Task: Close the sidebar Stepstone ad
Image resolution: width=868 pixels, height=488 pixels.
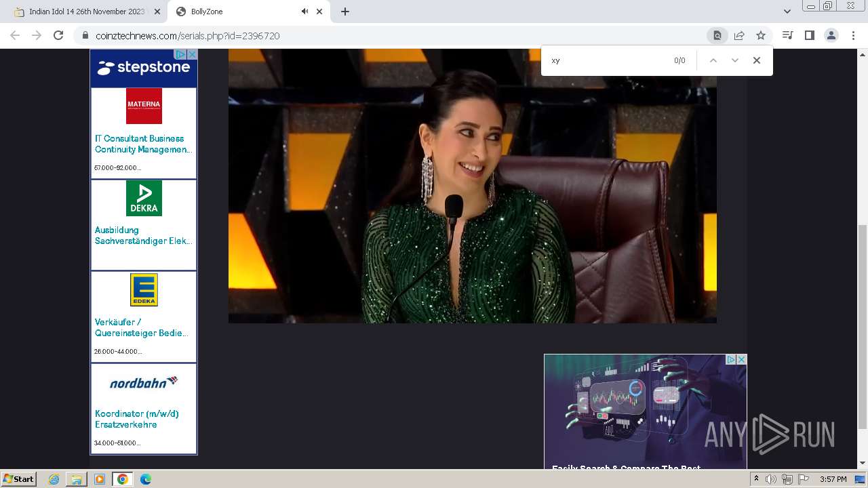Action: click(x=192, y=54)
